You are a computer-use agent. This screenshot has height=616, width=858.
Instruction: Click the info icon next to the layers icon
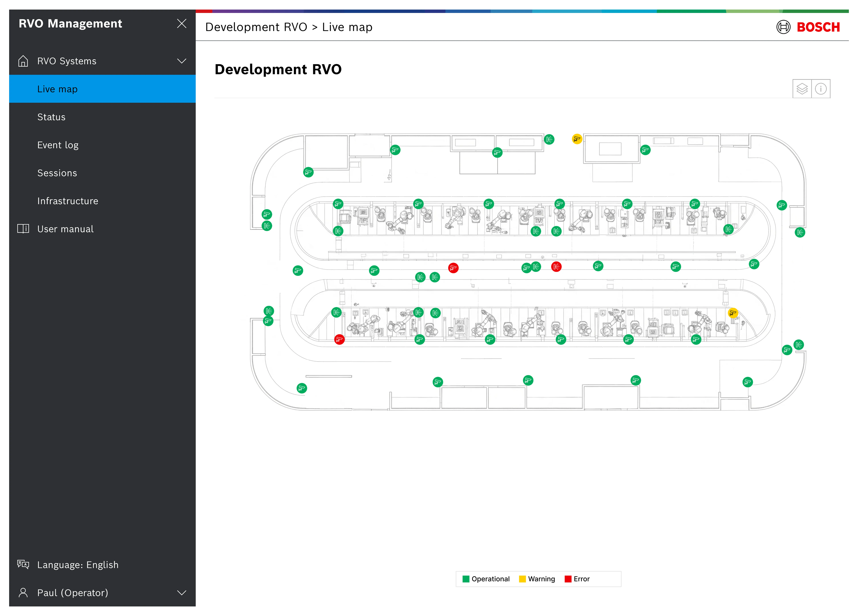pos(821,89)
